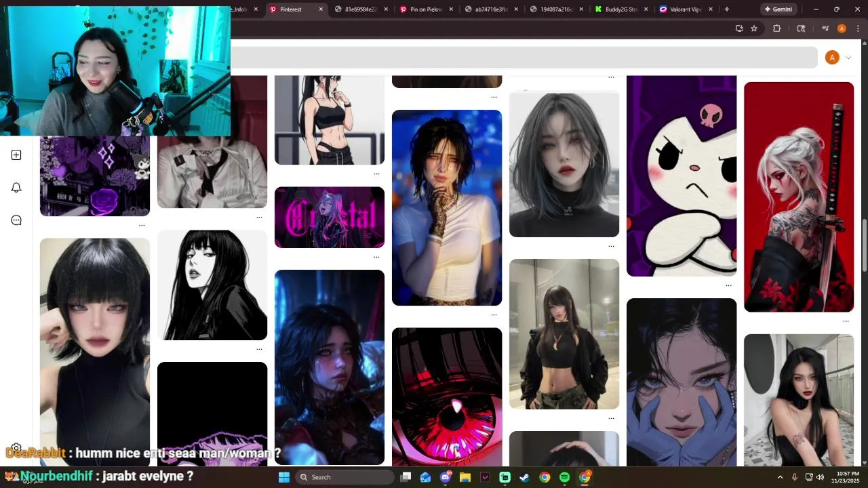The height and width of the screenshot is (488, 868).
Task: Open the blue-lit dark-haired girl pin
Action: [x=330, y=367]
